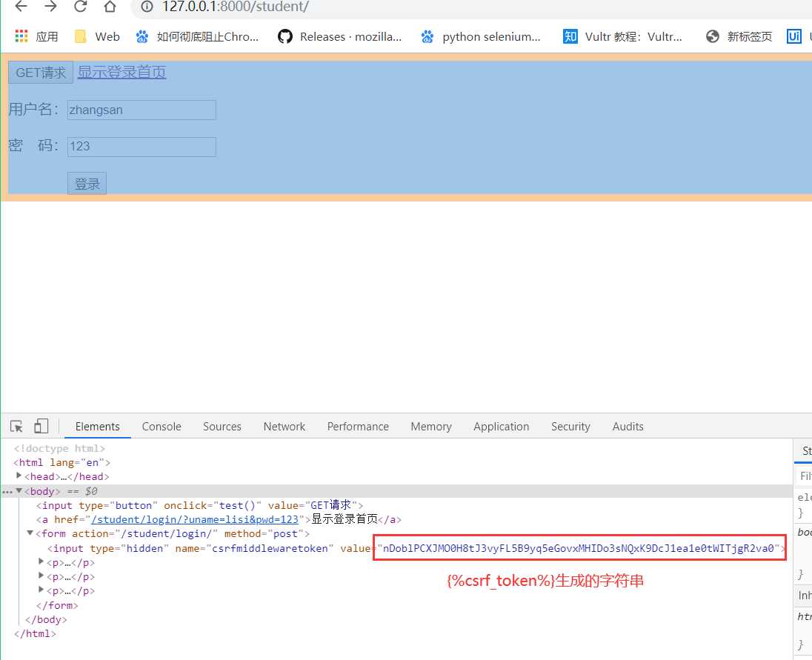This screenshot has width=812, height=660.
Task: Click the browser forward arrow
Action: pyautogui.click(x=50, y=7)
